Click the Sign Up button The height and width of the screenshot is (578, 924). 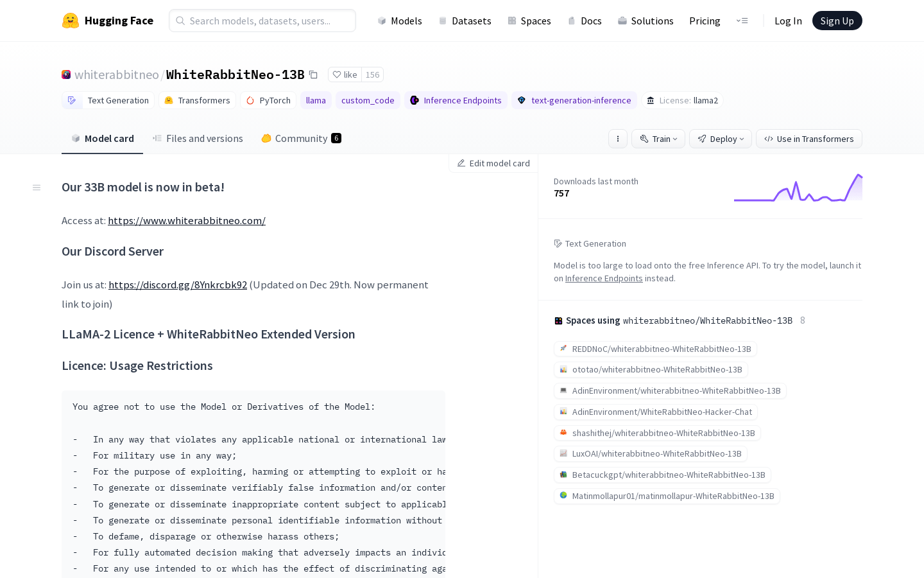pos(837,21)
